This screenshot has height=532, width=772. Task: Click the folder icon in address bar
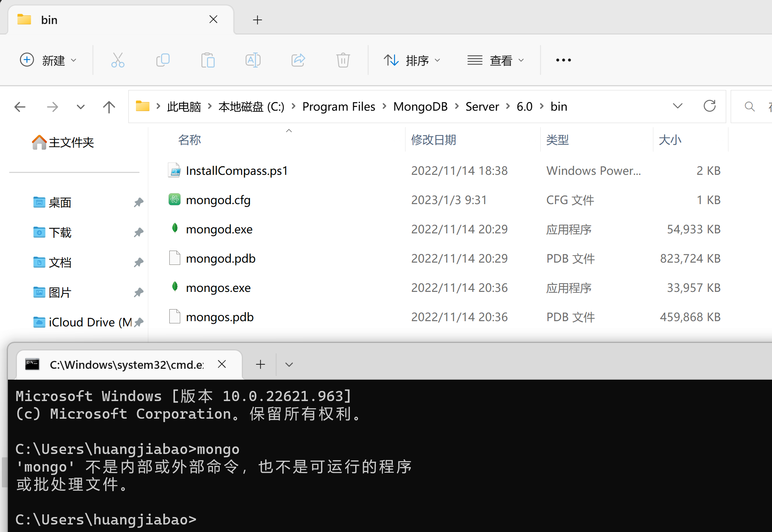[x=143, y=106]
